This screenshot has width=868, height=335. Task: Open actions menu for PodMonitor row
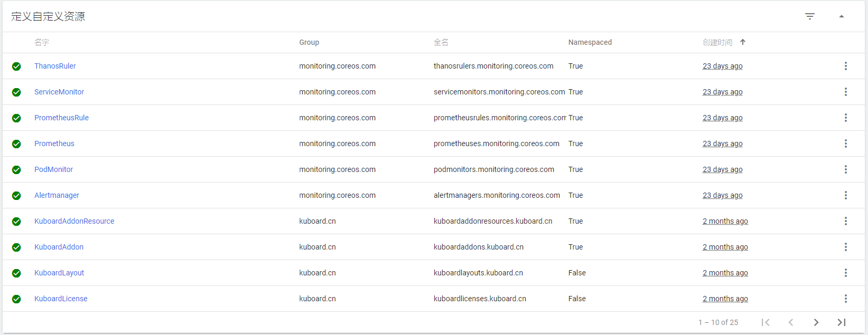[846, 169]
